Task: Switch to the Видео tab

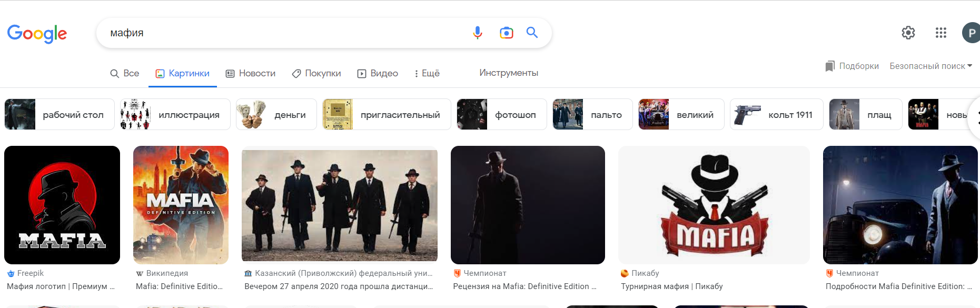Action: [x=378, y=73]
